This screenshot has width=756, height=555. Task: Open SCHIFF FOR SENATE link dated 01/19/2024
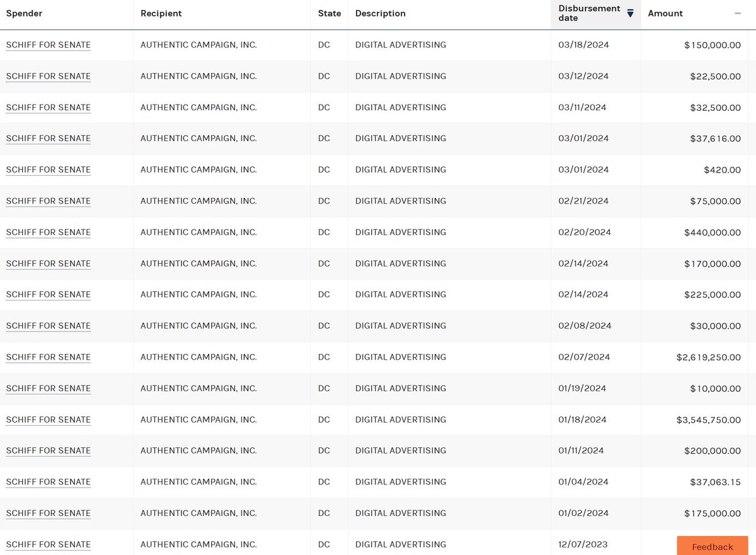[49, 388]
